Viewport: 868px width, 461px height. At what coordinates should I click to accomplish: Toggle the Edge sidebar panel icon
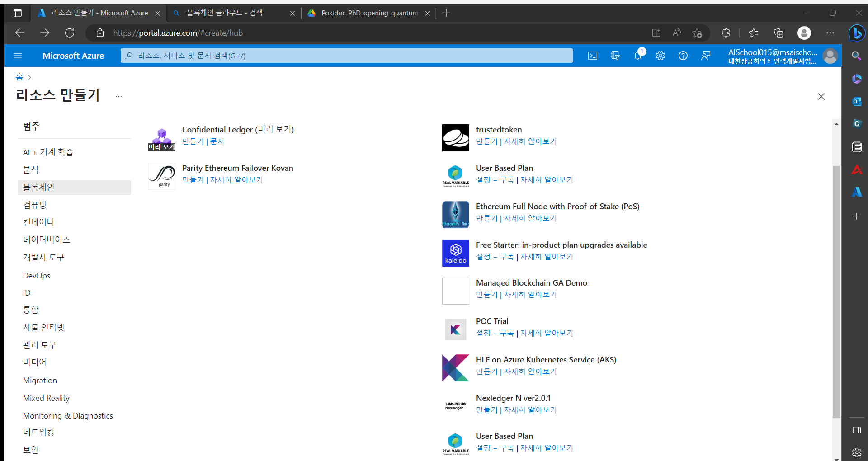pos(857,430)
